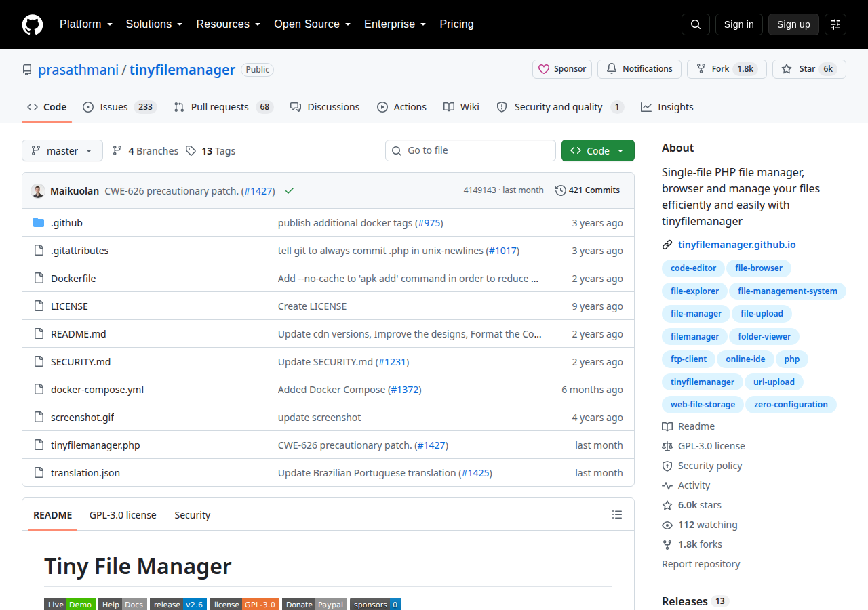The image size is (868, 610).
Task: Open the search magnifier button
Action: [x=696, y=24]
